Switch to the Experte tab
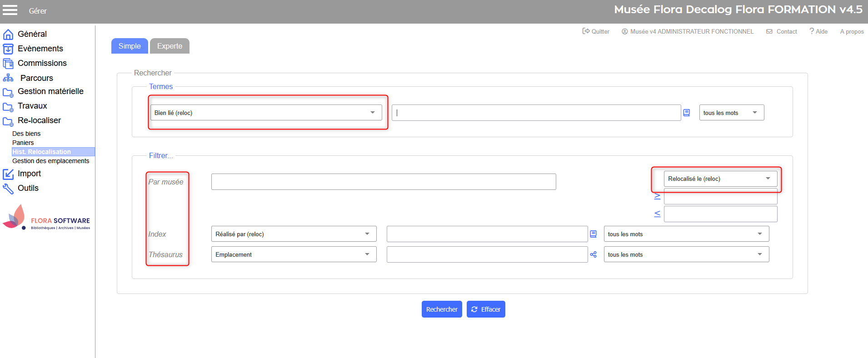Screen dimensions: 868x358 pyautogui.click(x=170, y=46)
